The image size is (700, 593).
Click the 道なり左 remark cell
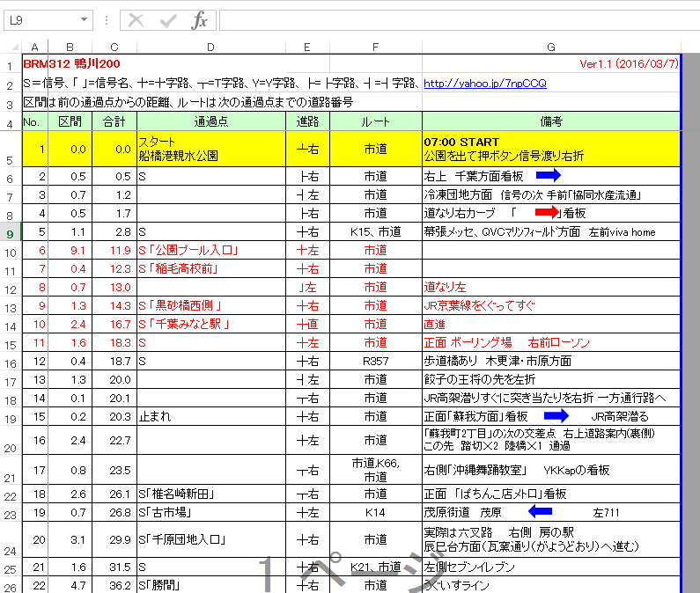[x=551, y=288]
